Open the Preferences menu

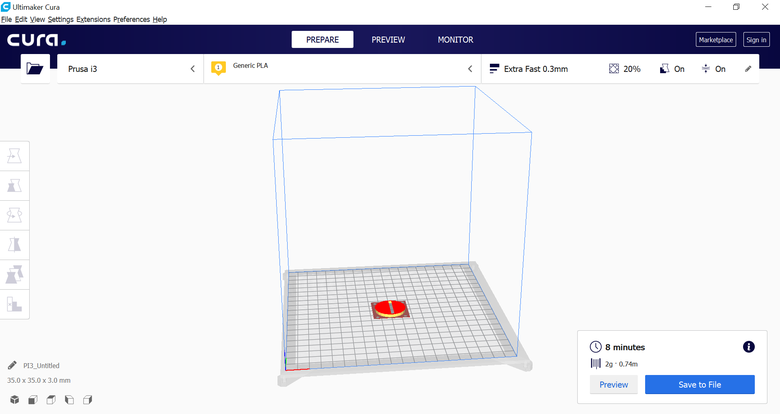coord(131,19)
